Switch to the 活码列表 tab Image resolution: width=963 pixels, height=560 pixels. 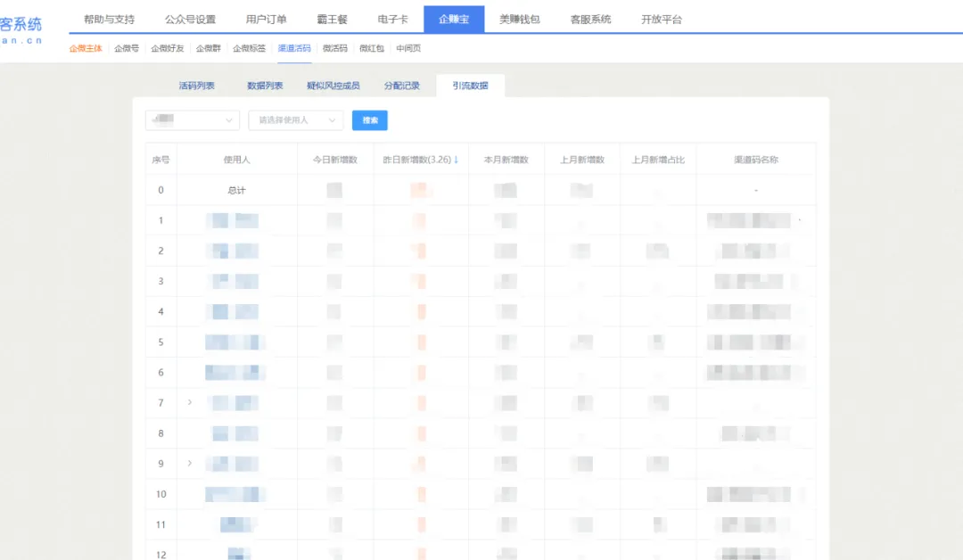(x=196, y=86)
